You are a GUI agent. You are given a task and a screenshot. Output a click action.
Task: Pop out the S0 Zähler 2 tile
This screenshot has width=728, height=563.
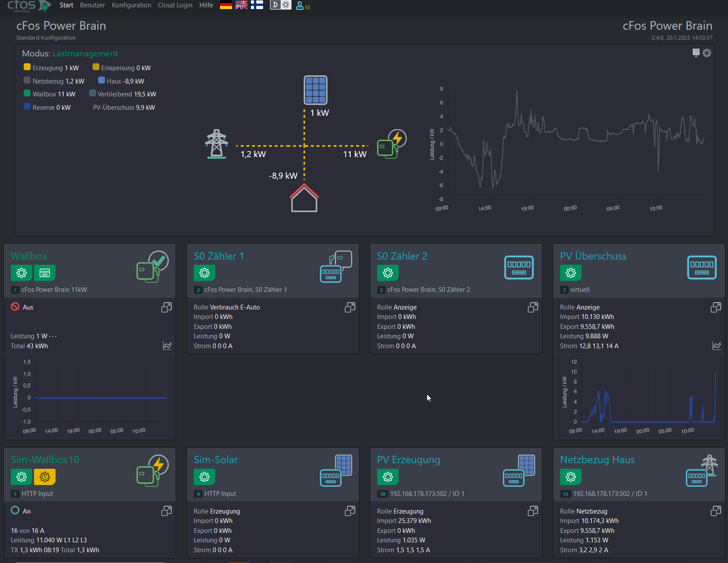coord(533,307)
